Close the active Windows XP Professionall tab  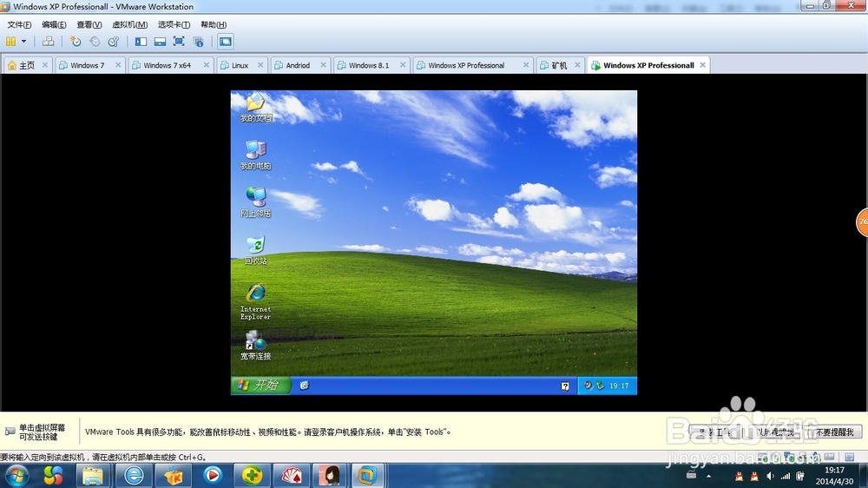point(702,65)
